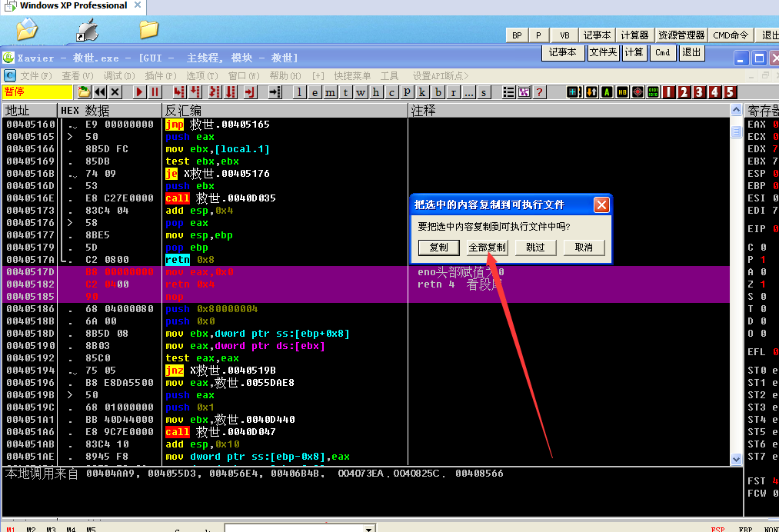Select row at address 00405186
The image size is (779, 532).
(366, 309)
